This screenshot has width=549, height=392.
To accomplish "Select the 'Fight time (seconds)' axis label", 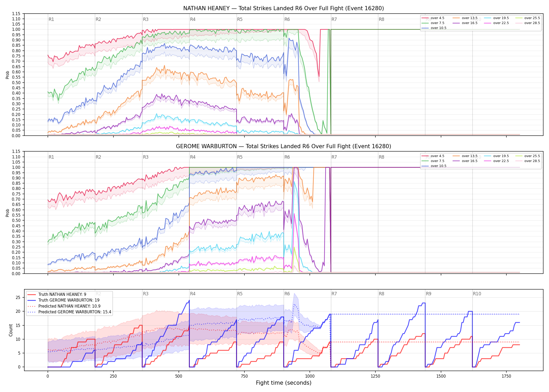I will tap(284, 383).
